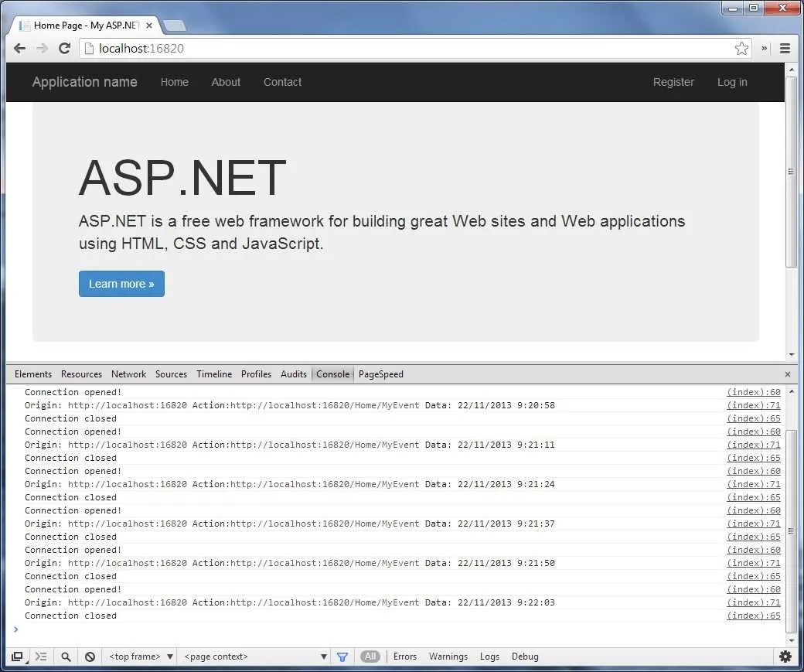Open the Network tab
This screenshot has height=672, width=804.
[128, 374]
